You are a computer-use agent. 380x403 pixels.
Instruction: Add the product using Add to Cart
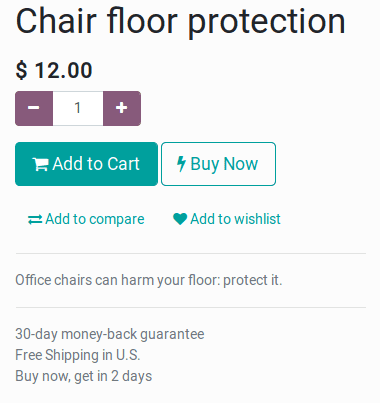tap(86, 164)
